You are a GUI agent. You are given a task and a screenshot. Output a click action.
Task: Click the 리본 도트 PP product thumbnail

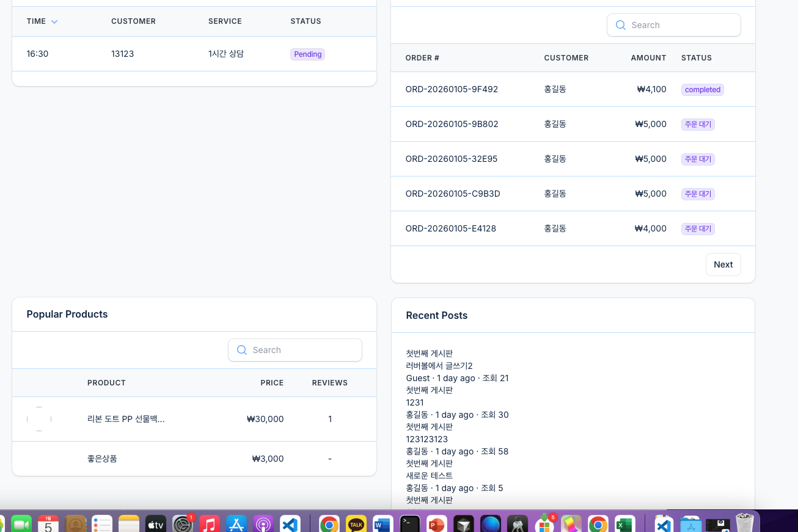pyautogui.click(x=39, y=419)
